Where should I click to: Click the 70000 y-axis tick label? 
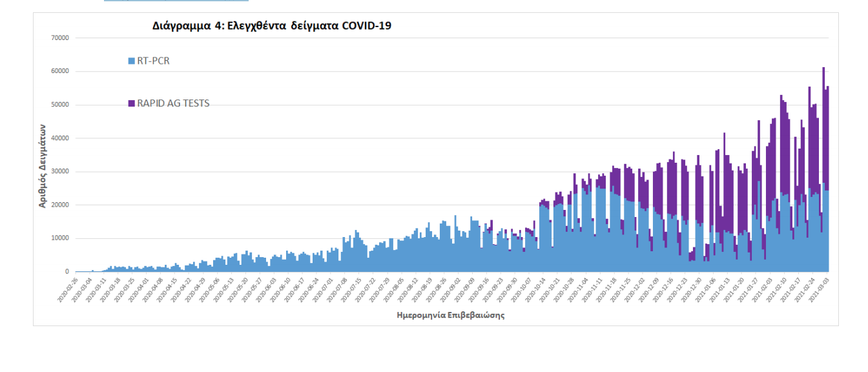60,38
